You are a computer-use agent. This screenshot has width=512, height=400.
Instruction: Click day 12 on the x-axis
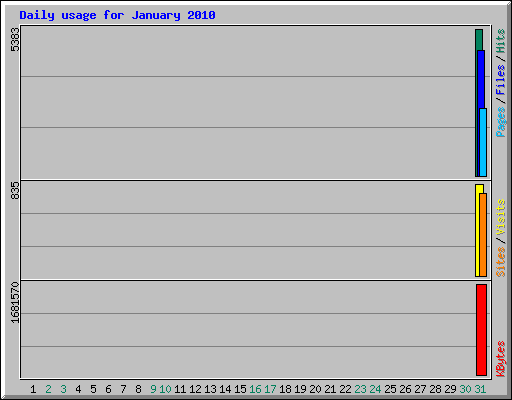point(195,389)
